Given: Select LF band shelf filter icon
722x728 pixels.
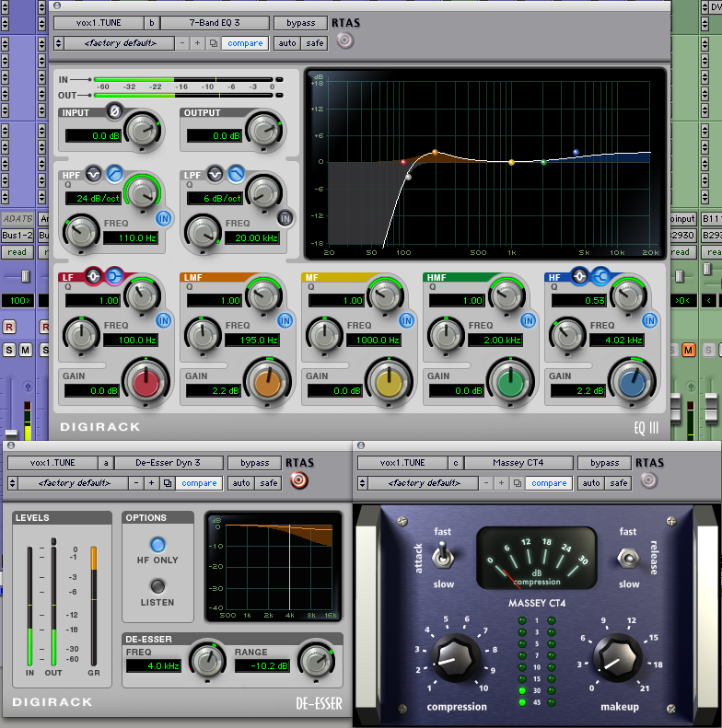Looking at the screenshot, I should click(x=114, y=277).
